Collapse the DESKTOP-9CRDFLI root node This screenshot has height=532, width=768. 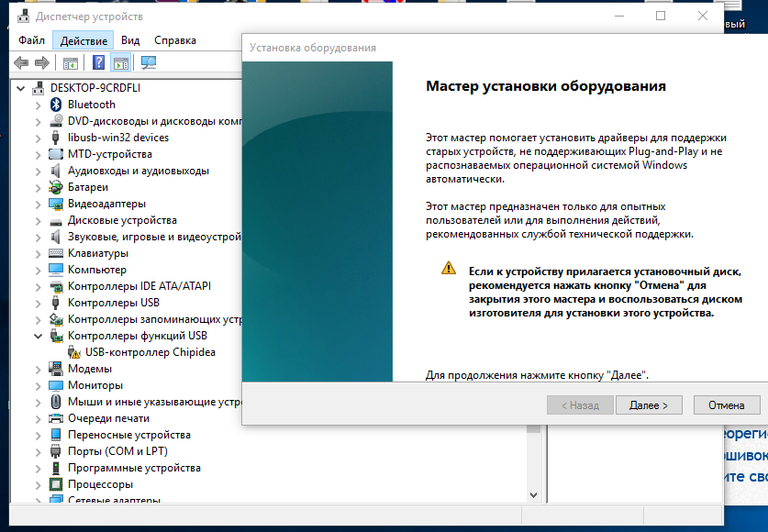click(21, 88)
